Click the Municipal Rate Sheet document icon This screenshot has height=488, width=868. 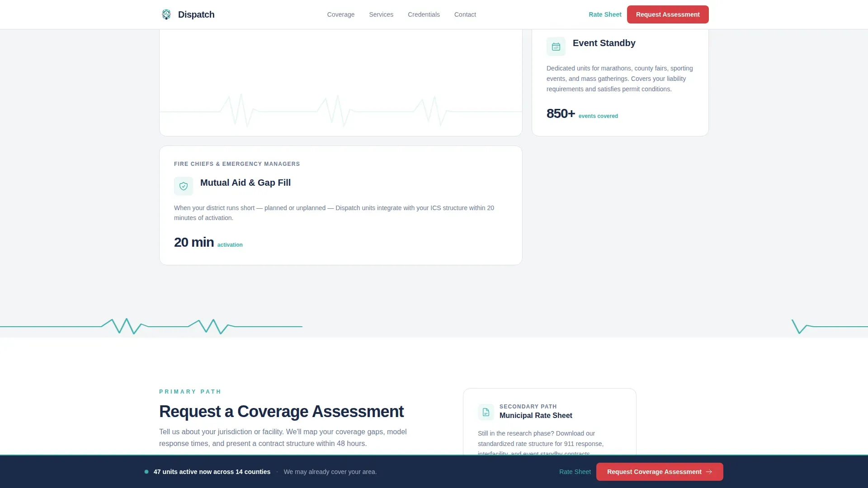click(x=486, y=412)
